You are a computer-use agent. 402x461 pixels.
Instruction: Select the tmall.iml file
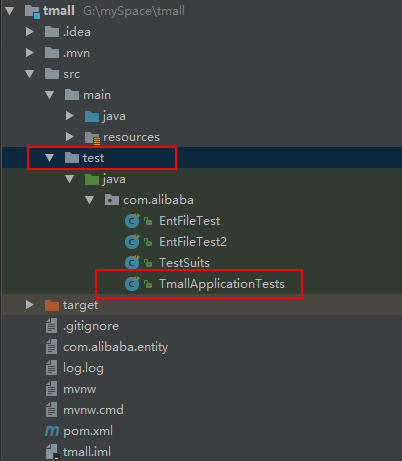[87, 452]
